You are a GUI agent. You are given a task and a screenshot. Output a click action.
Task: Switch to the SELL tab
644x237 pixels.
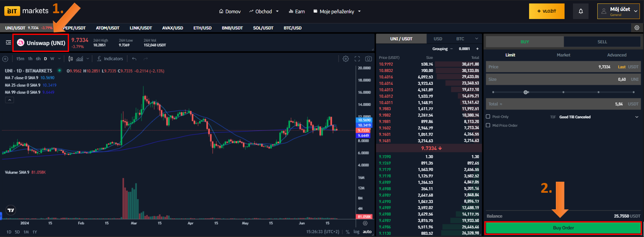(x=602, y=42)
